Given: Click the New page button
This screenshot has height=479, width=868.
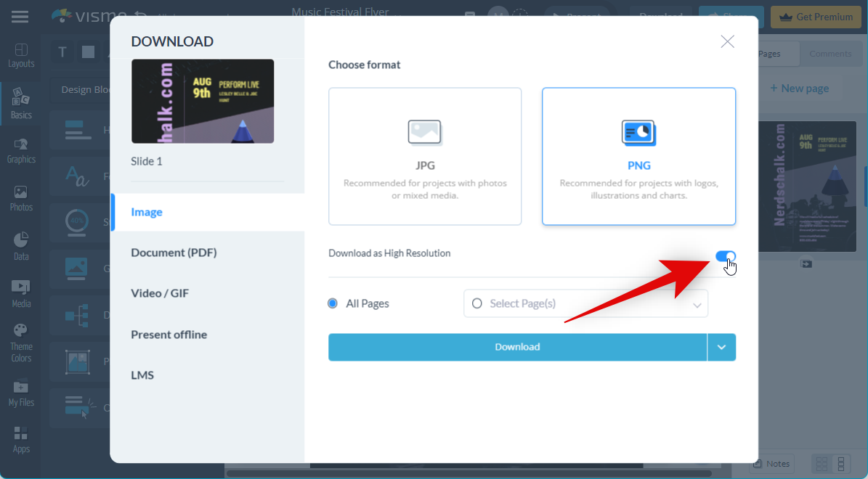Looking at the screenshot, I should (799, 89).
